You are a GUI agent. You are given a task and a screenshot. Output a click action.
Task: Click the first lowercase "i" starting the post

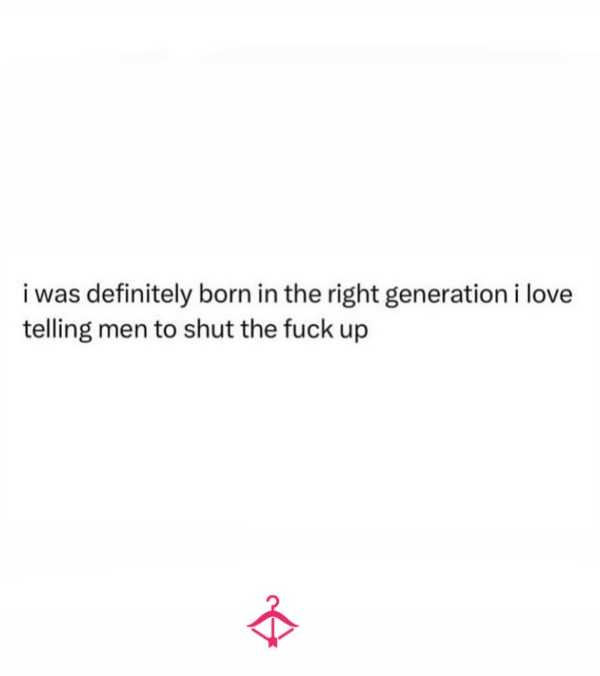26,294
